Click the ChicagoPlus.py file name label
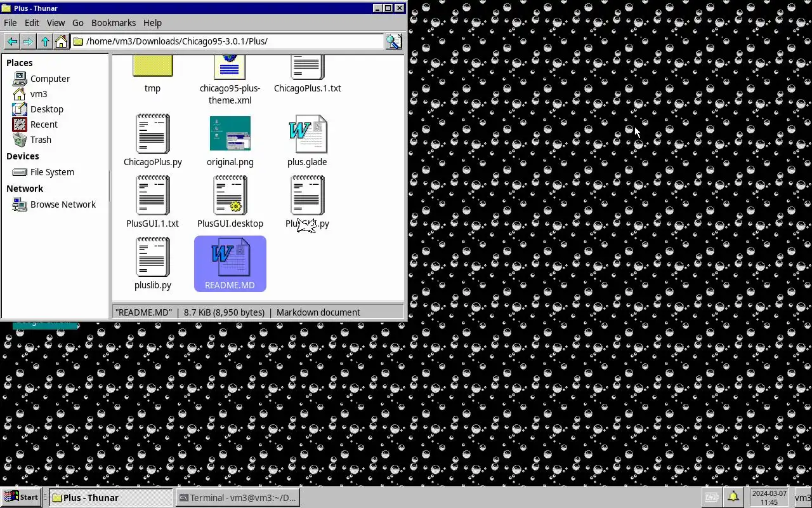812x508 pixels. [x=153, y=162]
